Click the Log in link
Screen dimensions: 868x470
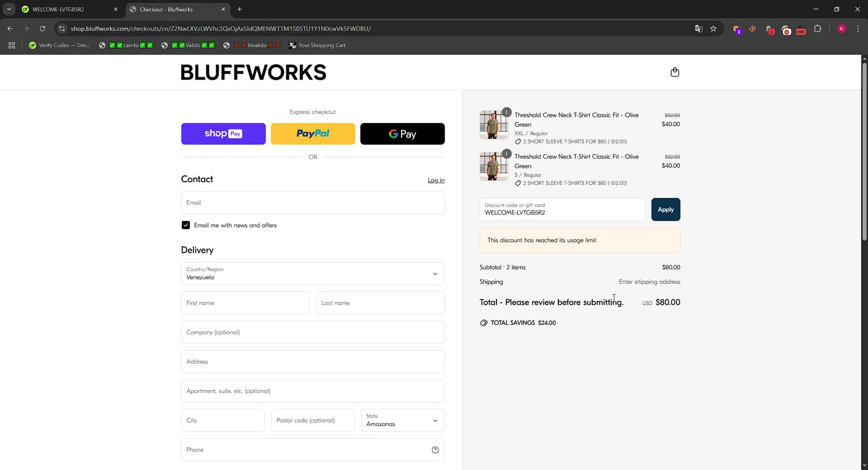click(436, 180)
